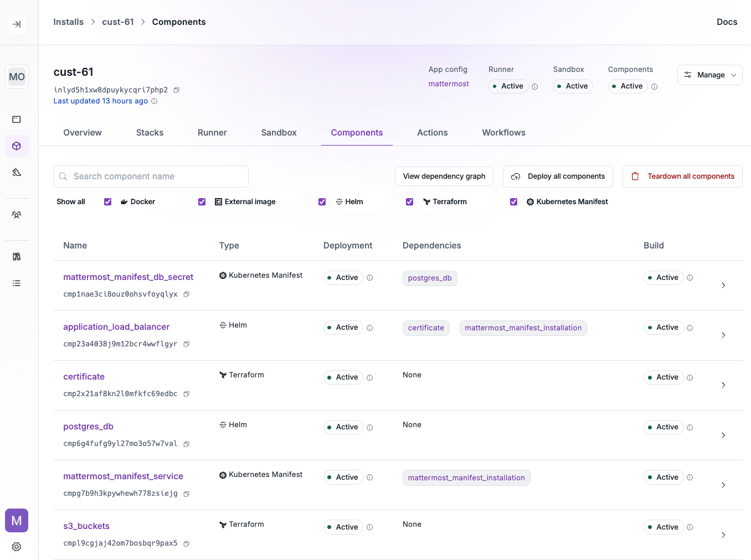This screenshot has width=751, height=560.
Task: Click inside the component name search field
Action: pyautogui.click(x=151, y=176)
